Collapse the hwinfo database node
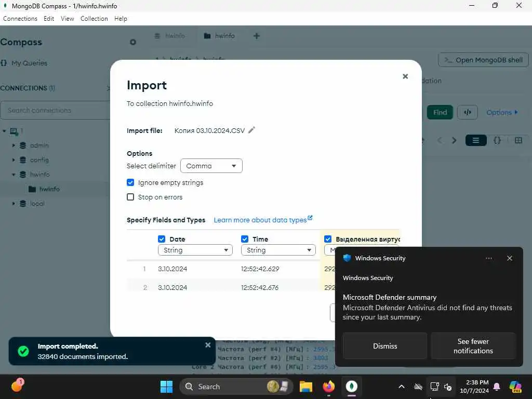Image resolution: width=532 pixels, height=399 pixels. (14, 175)
